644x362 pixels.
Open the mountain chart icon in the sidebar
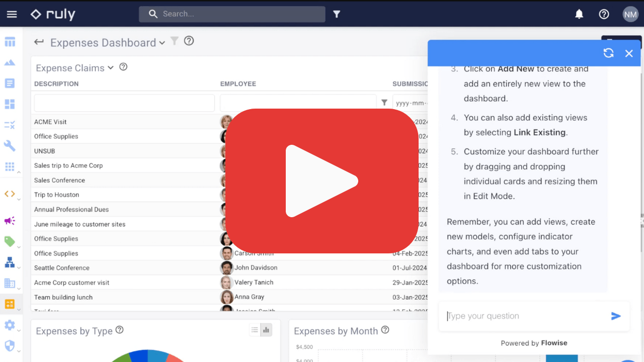[x=10, y=63]
